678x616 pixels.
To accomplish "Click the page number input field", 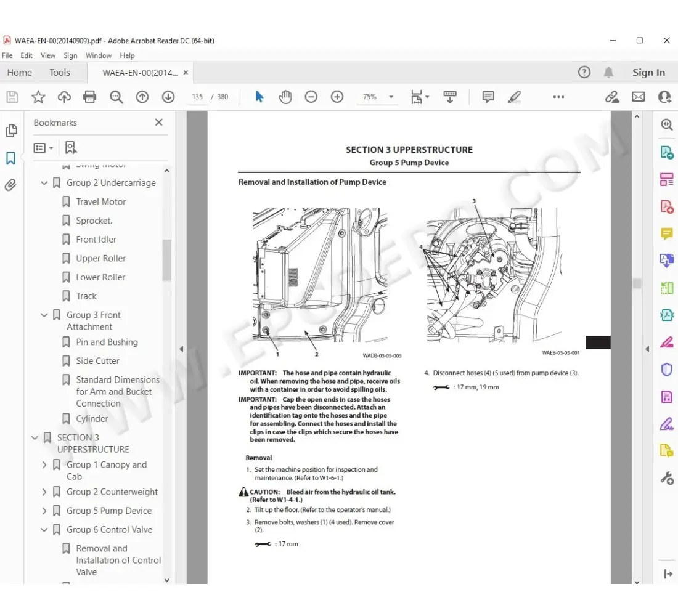I will point(197,97).
